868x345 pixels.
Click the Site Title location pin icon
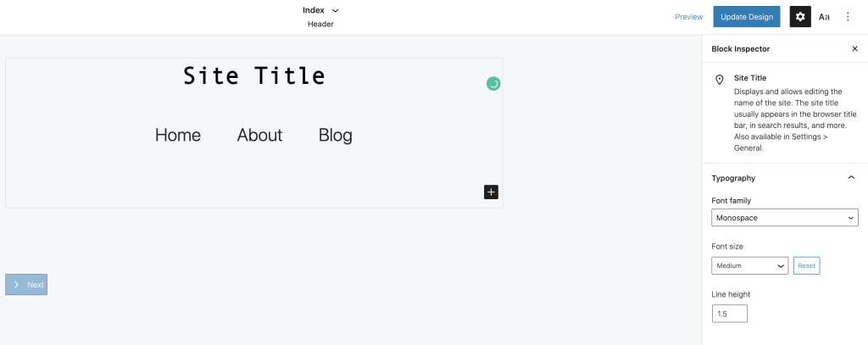point(720,80)
